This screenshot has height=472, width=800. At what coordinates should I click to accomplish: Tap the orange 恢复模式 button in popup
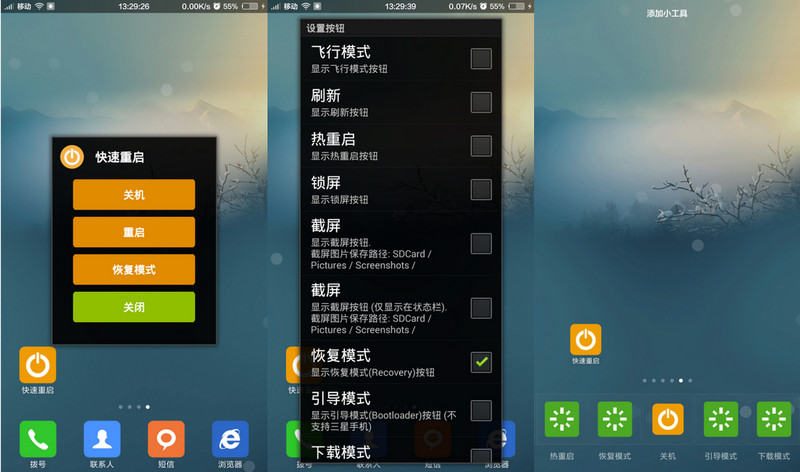pyautogui.click(x=134, y=269)
